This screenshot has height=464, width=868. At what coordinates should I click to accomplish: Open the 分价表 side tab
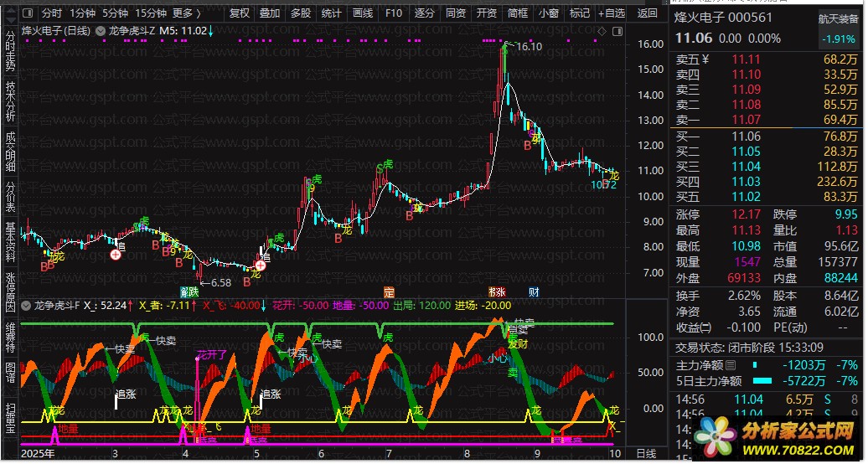(x=11, y=198)
